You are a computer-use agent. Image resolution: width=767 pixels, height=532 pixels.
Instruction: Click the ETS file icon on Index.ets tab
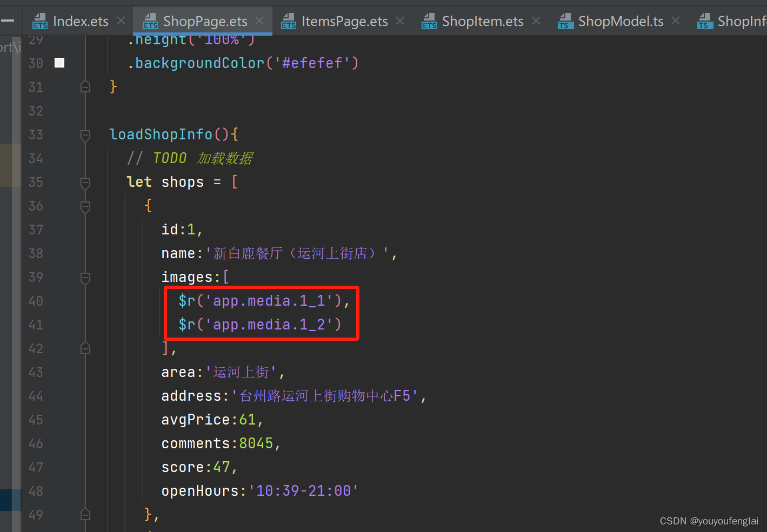tap(40, 21)
